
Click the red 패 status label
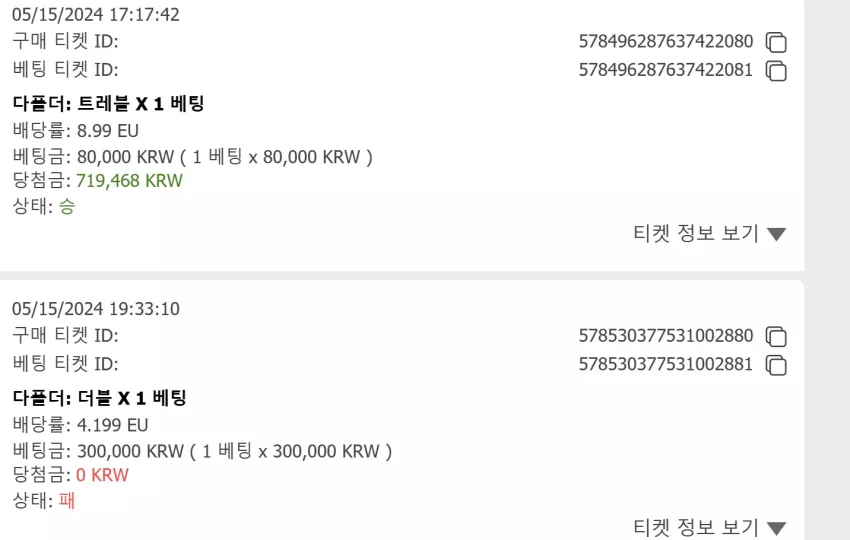point(67,500)
